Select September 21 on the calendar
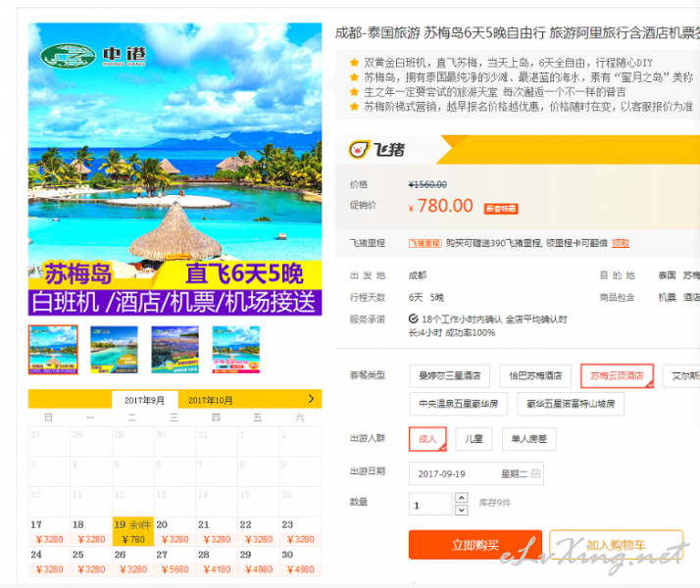Screen dimensions: 700x588 pyautogui.click(x=217, y=531)
